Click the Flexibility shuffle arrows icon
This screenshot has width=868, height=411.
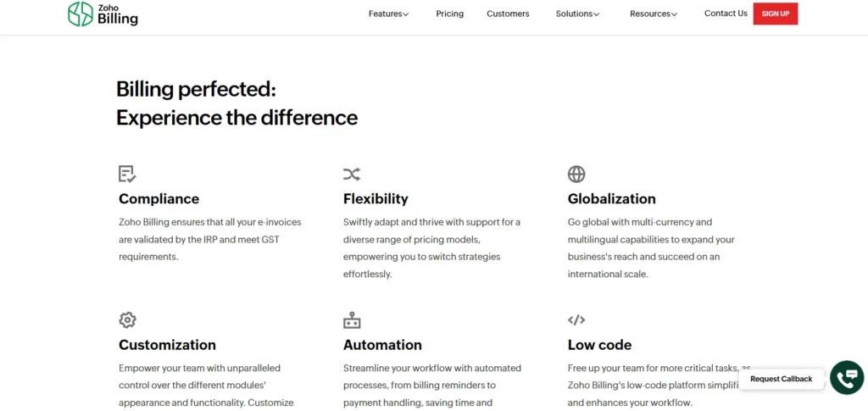pos(352,175)
